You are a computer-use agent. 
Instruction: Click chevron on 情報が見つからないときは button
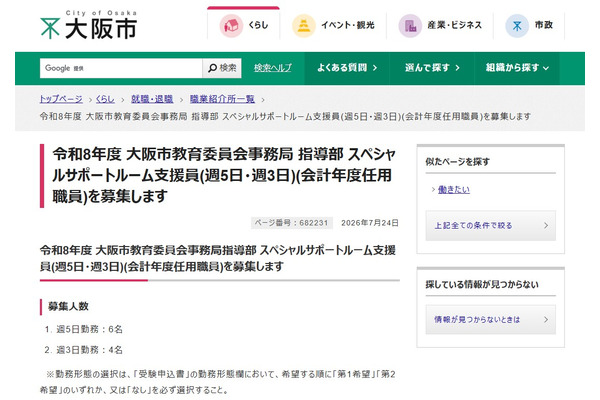pos(546,320)
